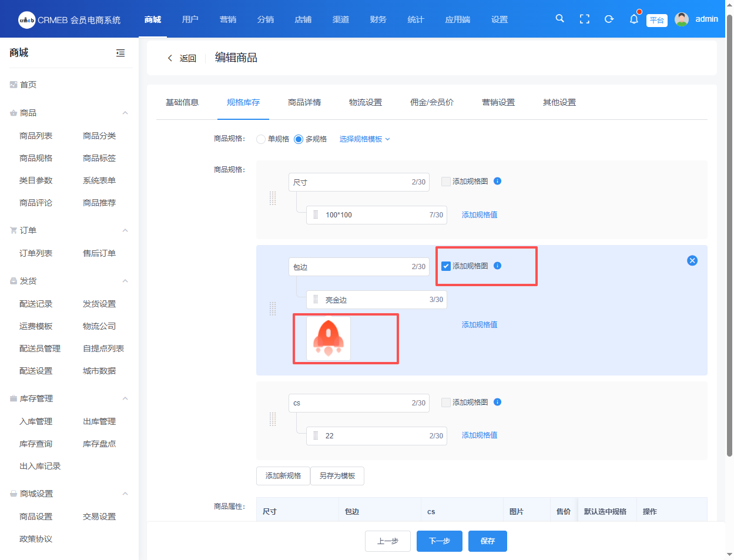The height and width of the screenshot is (560, 734).
Task: Toggle fullscreen mode icon
Action: (x=584, y=19)
